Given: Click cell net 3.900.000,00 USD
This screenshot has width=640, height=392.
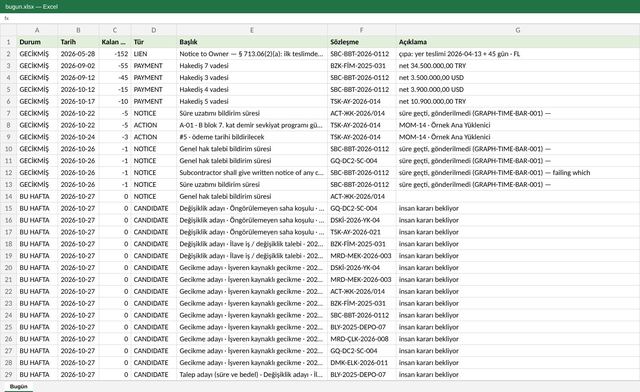Looking at the screenshot, I should [518, 89].
